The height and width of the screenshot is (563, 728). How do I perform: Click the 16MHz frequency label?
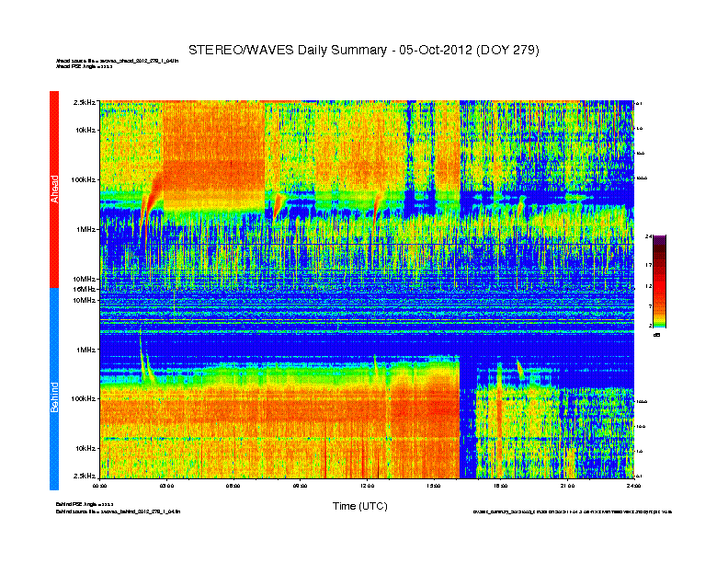click(x=84, y=289)
